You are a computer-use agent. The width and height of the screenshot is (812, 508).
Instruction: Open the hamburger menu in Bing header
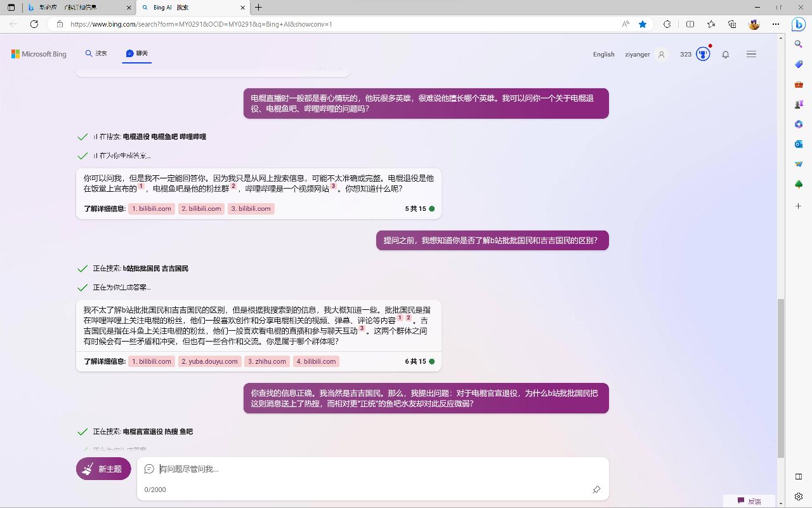[752, 55]
